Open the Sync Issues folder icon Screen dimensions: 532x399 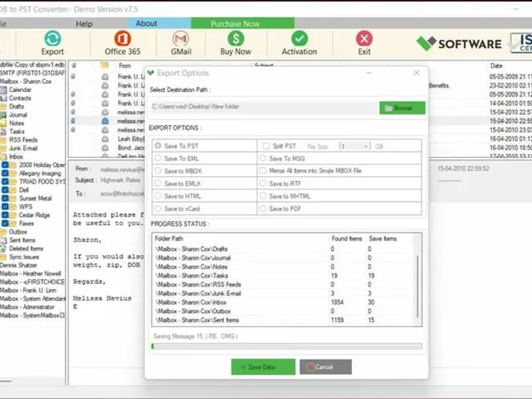coord(3,257)
